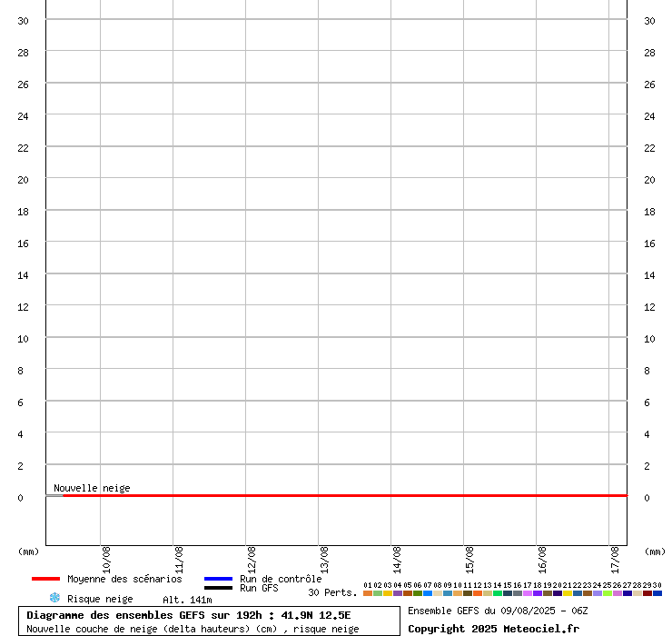Select perturbation 08 beige swatch
This screenshot has height=636, width=672.
[438, 593]
